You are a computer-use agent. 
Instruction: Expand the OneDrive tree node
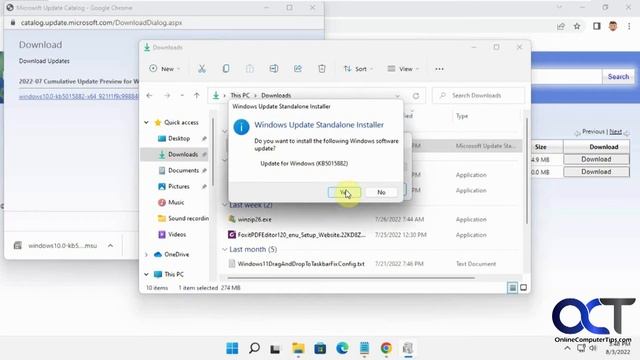(x=147, y=255)
